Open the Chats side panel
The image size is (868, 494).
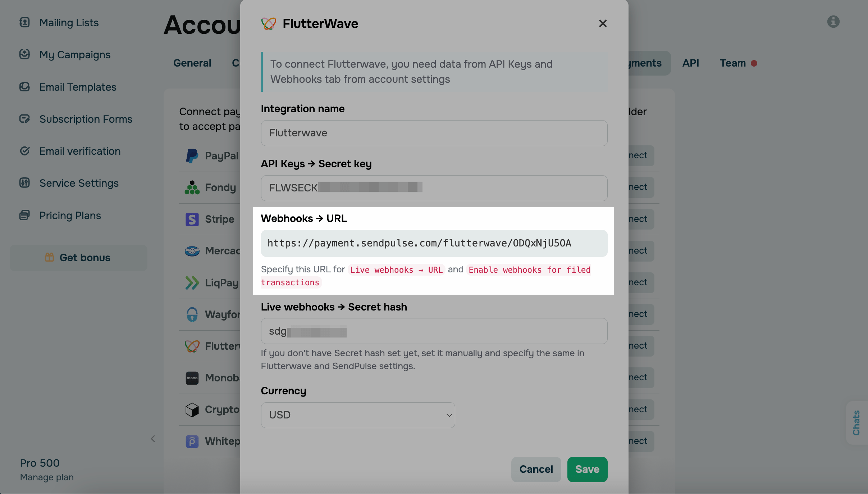(856, 423)
